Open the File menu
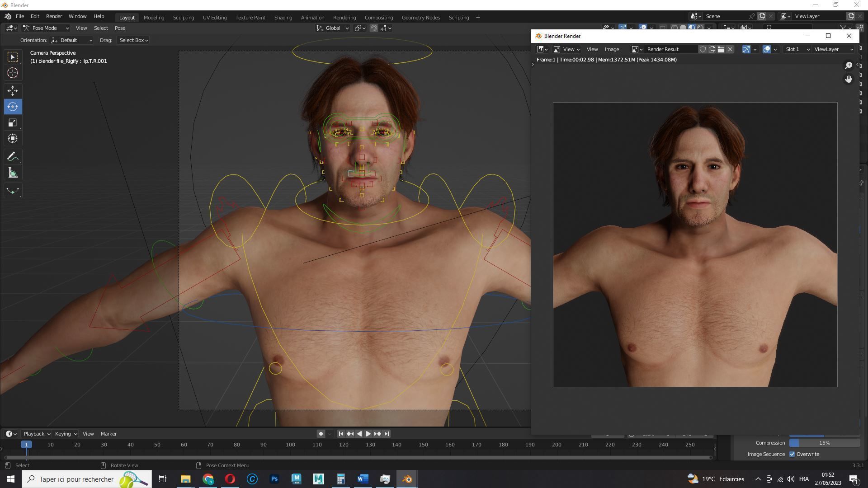This screenshot has width=868, height=488. pyautogui.click(x=20, y=16)
